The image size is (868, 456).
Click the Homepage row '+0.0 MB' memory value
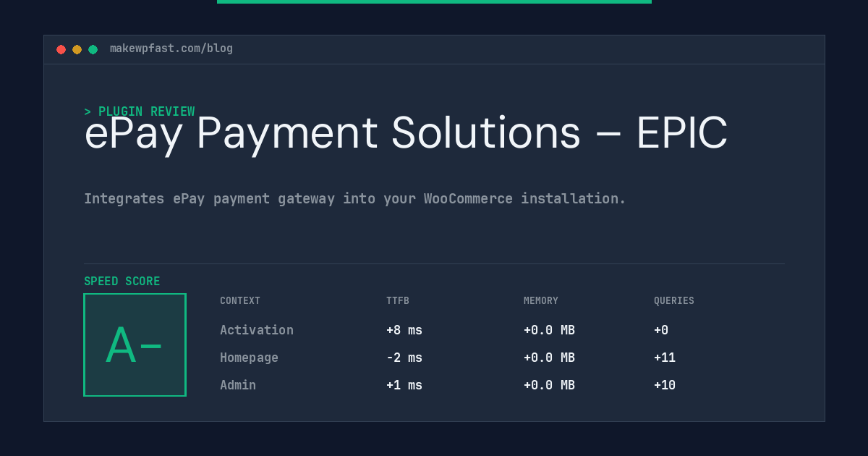point(549,358)
